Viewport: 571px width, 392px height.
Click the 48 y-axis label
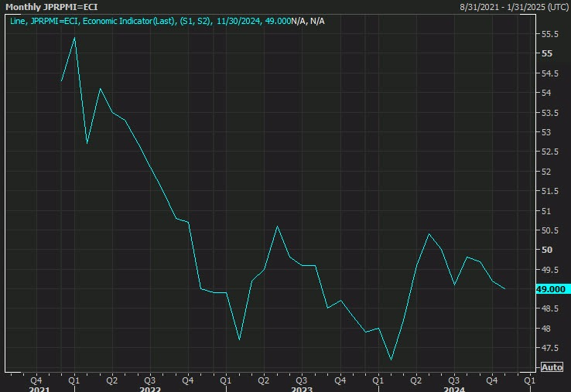tap(546, 329)
